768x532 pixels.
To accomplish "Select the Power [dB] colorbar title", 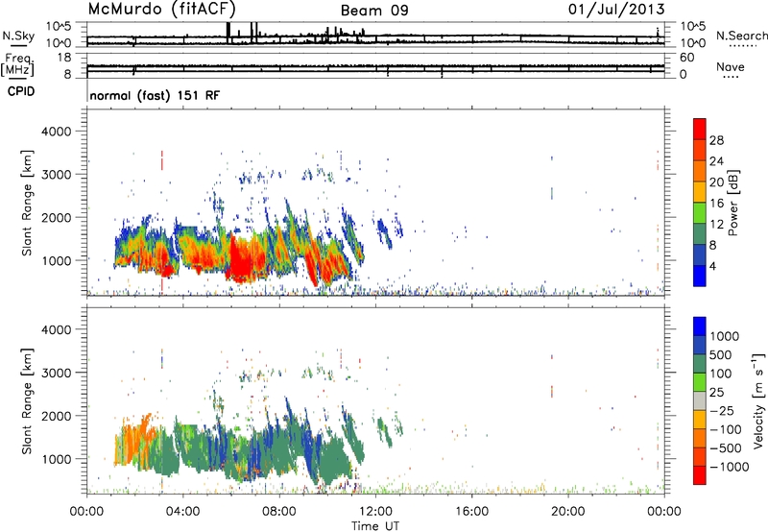I will [732, 204].
